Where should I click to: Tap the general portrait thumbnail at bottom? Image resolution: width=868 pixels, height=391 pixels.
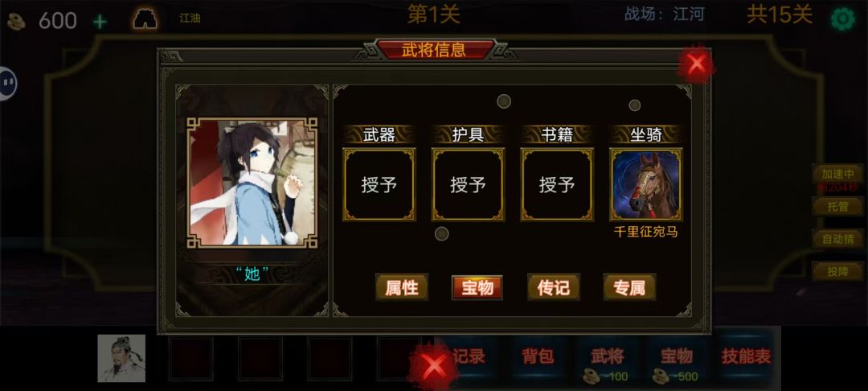click(122, 358)
